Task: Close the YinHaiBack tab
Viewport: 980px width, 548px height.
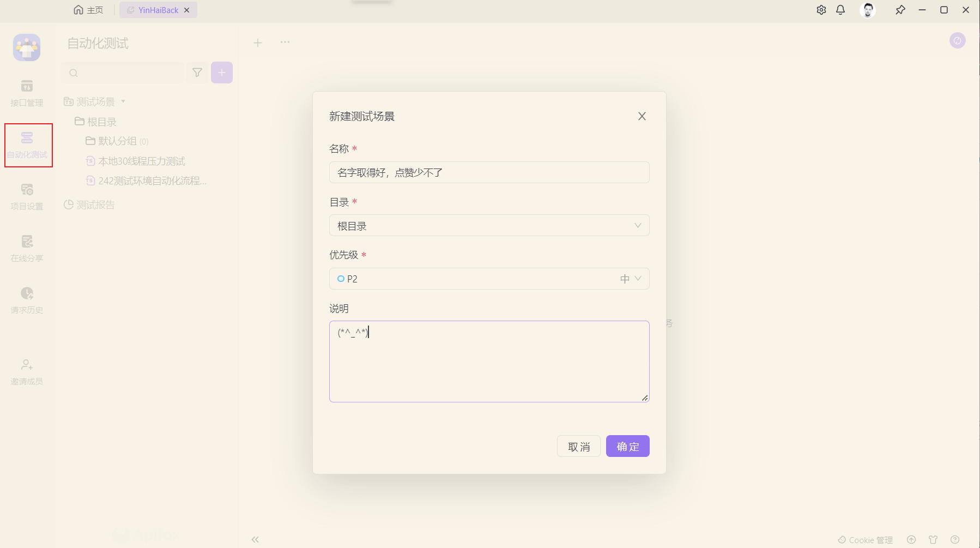Action: pyautogui.click(x=187, y=10)
